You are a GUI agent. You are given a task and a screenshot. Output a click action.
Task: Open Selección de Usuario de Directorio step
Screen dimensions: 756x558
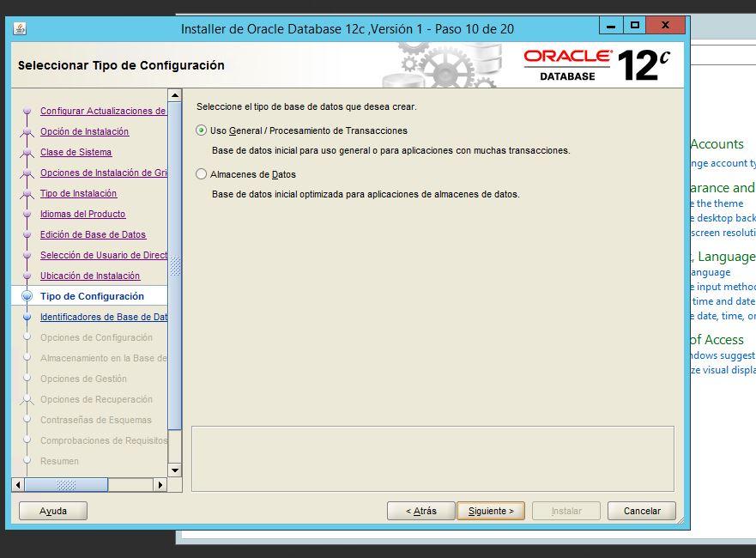(103, 255)
